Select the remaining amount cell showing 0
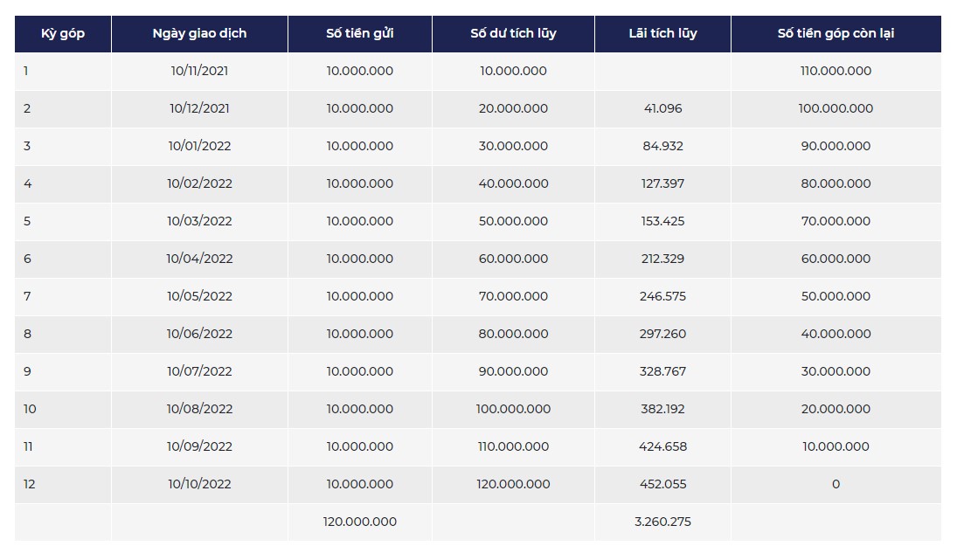 (x=836, y=484)
